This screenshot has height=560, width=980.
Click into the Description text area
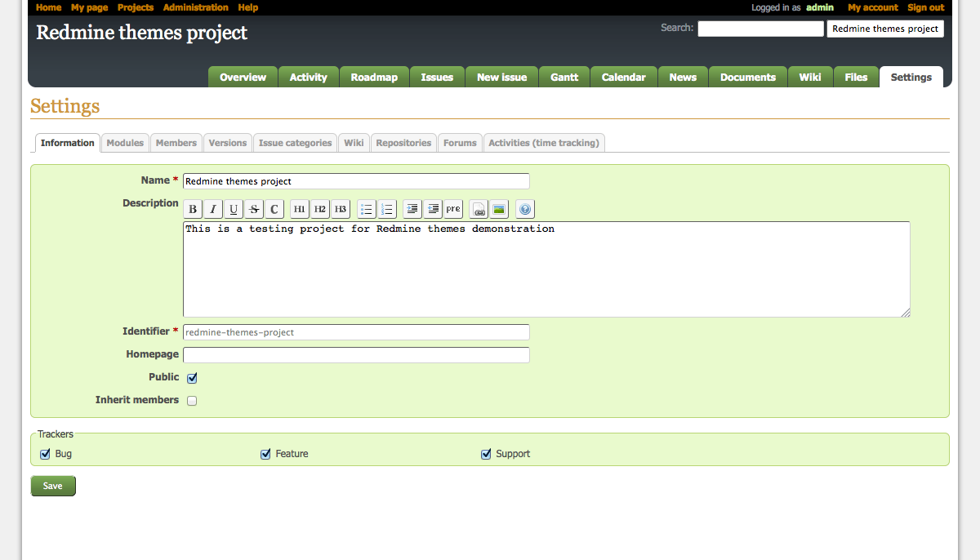point(546,269)
